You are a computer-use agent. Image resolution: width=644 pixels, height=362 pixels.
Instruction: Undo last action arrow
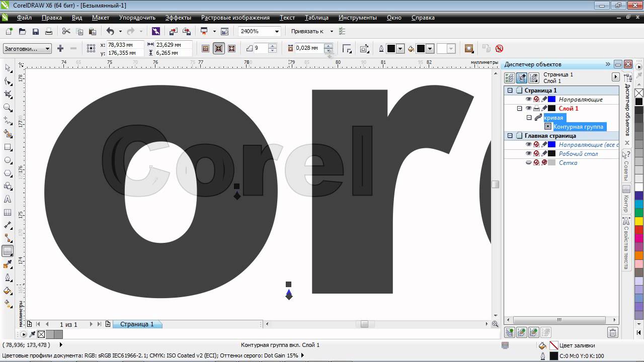pos(110,31)
